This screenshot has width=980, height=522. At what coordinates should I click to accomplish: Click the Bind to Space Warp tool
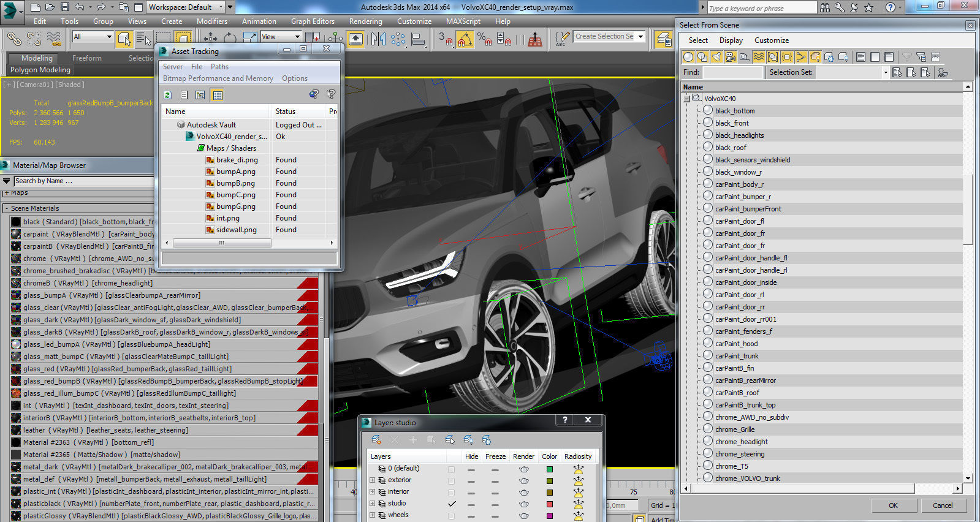click(x=55, y=39)
